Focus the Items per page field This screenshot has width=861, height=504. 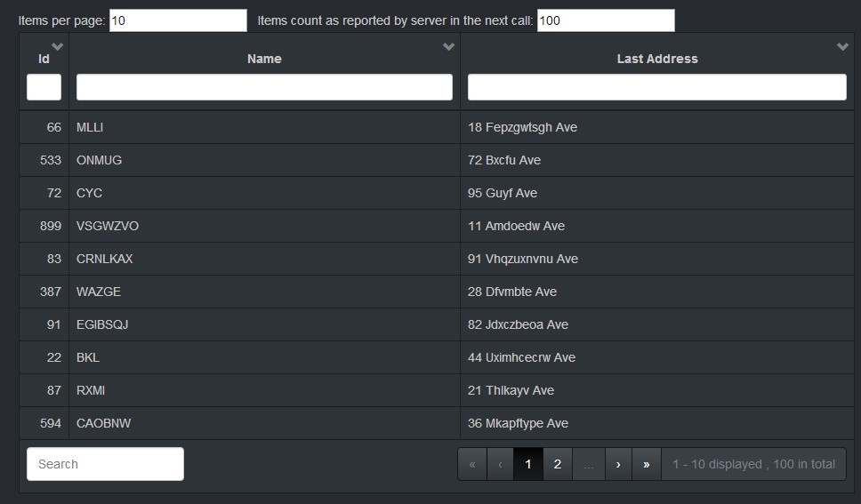pyautogui.click(x=178, y=20)
